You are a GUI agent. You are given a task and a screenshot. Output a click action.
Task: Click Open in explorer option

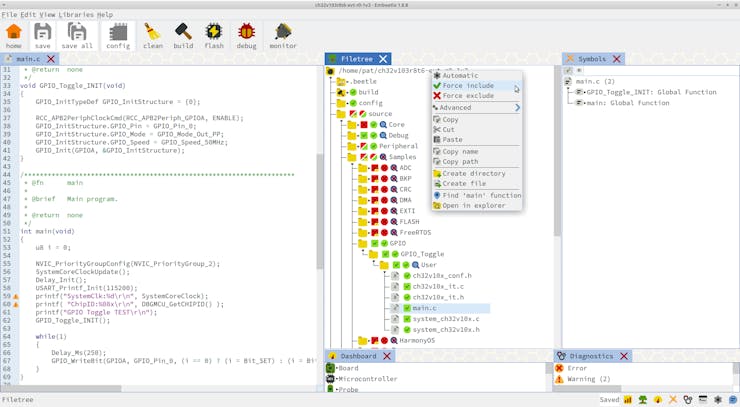coord(473,206)
